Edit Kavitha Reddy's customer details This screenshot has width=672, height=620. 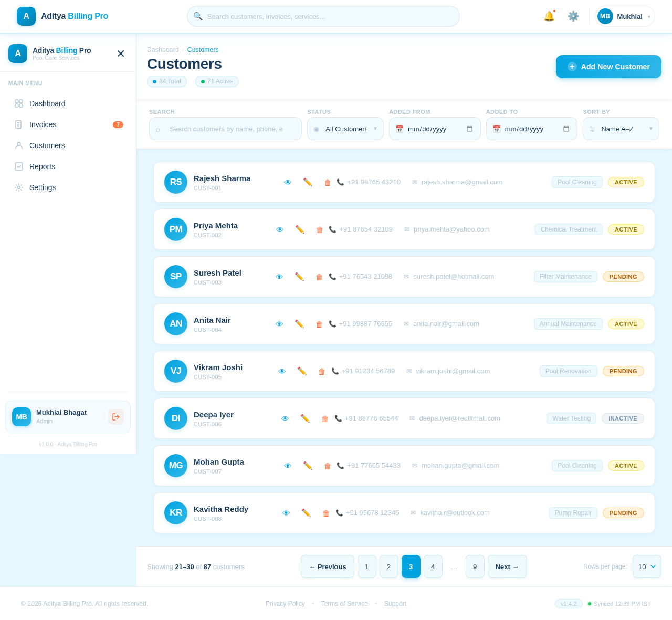tap(306, 513)
